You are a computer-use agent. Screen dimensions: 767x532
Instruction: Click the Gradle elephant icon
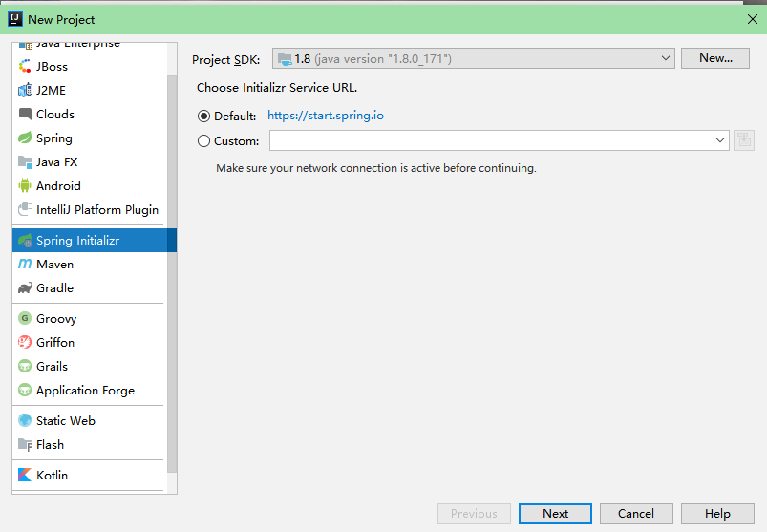click(25, 288)
